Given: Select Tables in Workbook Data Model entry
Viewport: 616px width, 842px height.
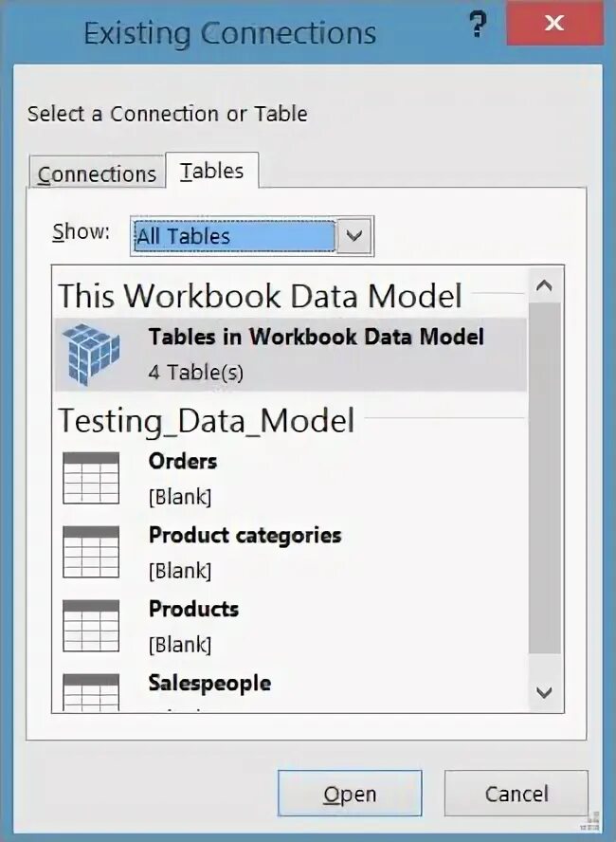Looking at the screenshot, I should (x=316, y=337).
